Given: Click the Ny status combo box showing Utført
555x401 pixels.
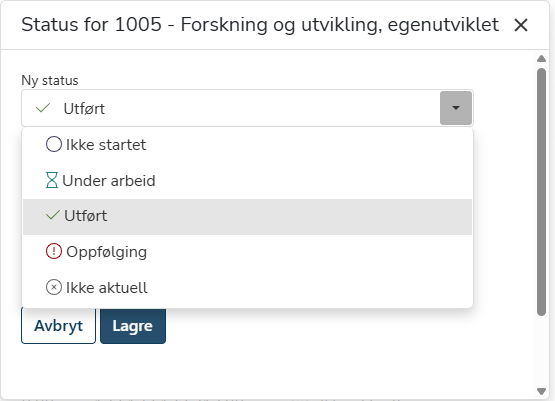Looking at the screenshot, I should coord(247,108).
